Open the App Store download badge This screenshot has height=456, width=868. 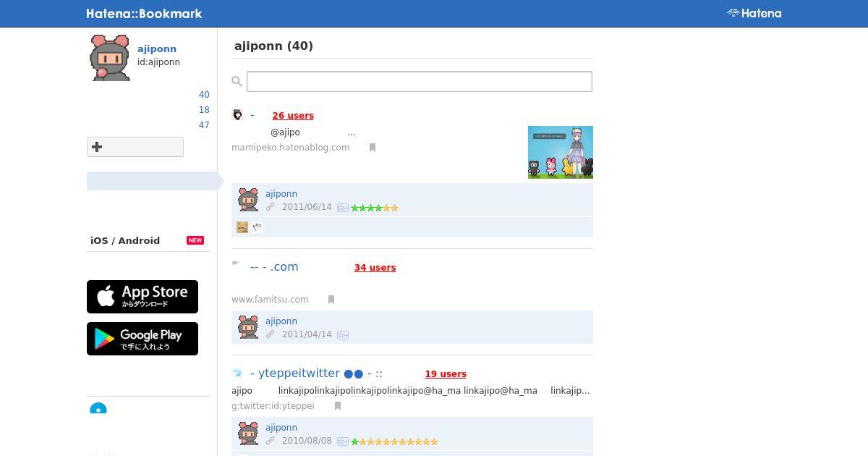pos(142,297)
